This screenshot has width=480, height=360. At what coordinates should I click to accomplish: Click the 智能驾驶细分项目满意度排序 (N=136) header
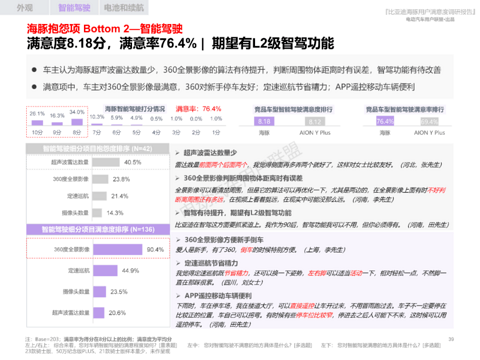(x=98, y=229)
